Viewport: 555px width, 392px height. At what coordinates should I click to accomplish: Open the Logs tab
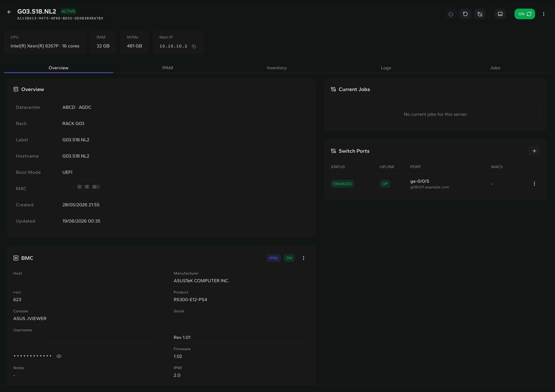pyautogui.click(x=386, y=68)
